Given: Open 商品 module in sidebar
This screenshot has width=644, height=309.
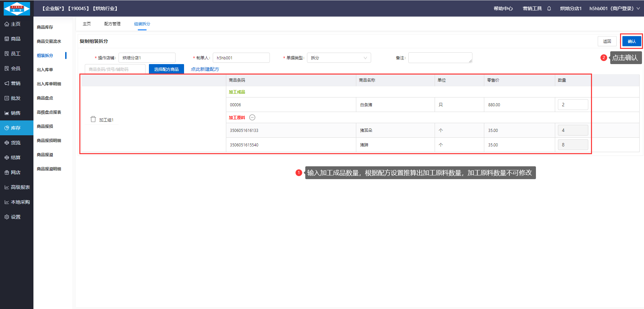Looking at the screenshot, I should [x=16, y=39].
